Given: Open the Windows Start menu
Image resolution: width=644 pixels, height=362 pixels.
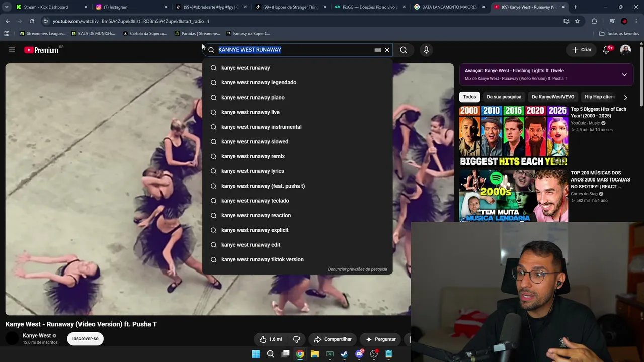Looking at the screenshot, I should (256, 354).
